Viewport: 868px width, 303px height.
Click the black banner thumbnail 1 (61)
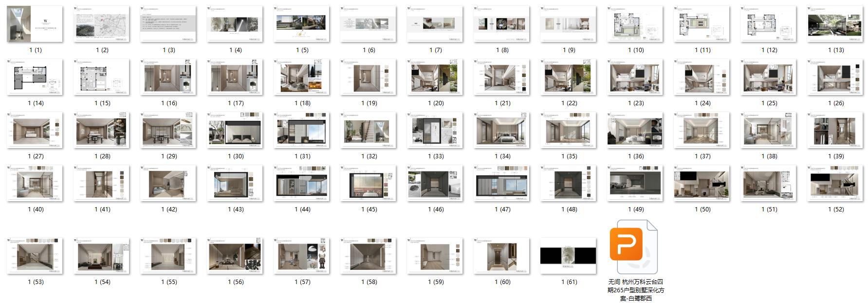coord(569,256)
